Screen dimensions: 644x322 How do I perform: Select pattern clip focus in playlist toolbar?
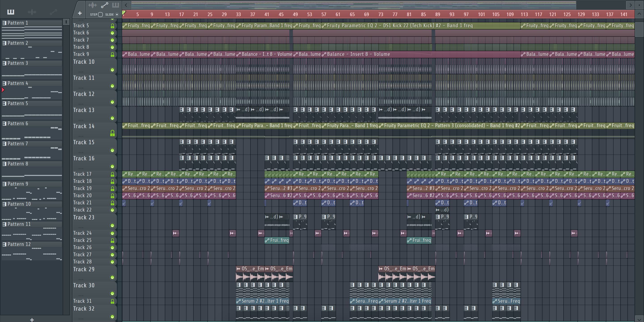point(116,5)
